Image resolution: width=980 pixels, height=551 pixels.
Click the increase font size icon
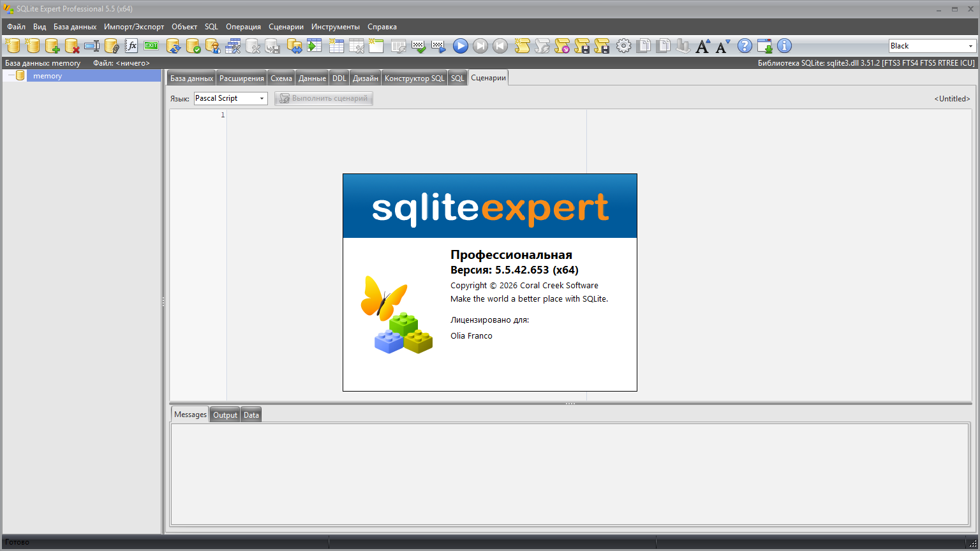tap(702, 46)
